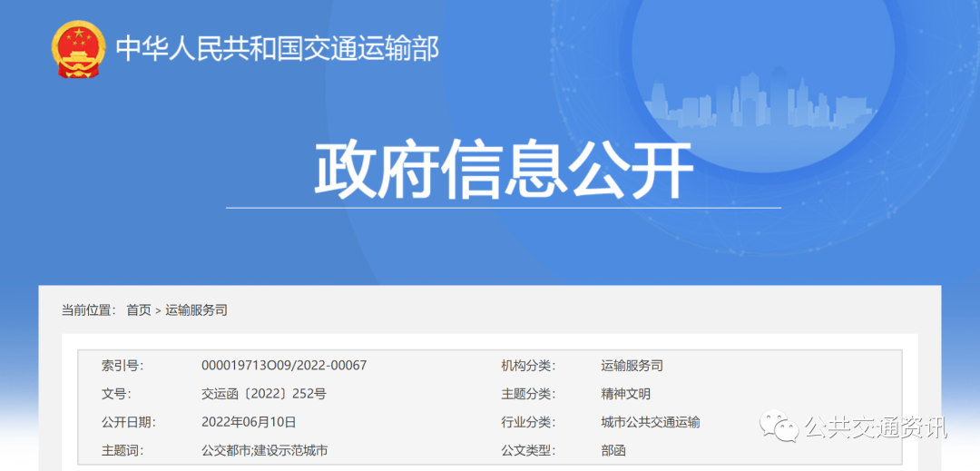Image resolution: width=980 pixels, height=471 pixels.
Task: Select keywords 公交都市;建设示范城市
Action: click(x=264, y=450)
